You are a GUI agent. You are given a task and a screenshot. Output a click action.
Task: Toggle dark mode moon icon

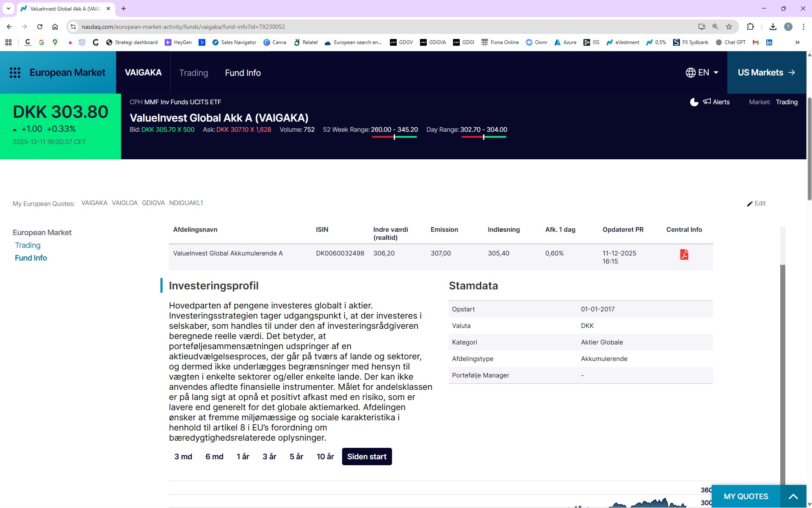(x=694, y=102)
